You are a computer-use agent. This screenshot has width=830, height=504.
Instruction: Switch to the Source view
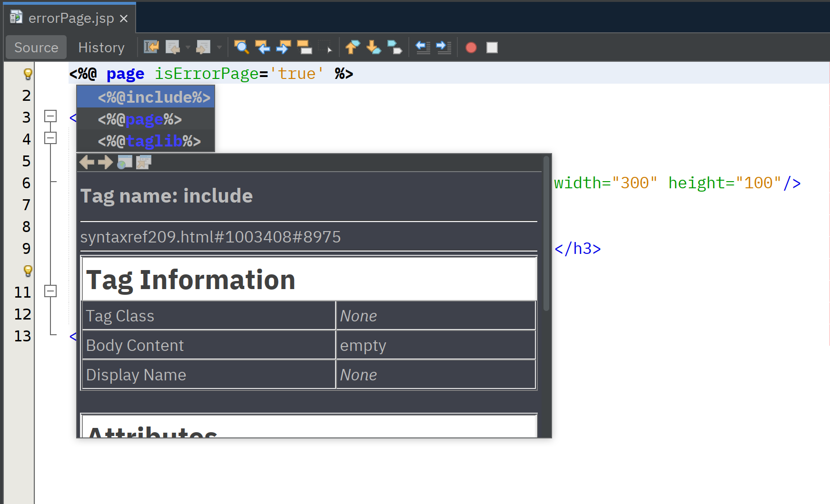click(x=36, y=47)
